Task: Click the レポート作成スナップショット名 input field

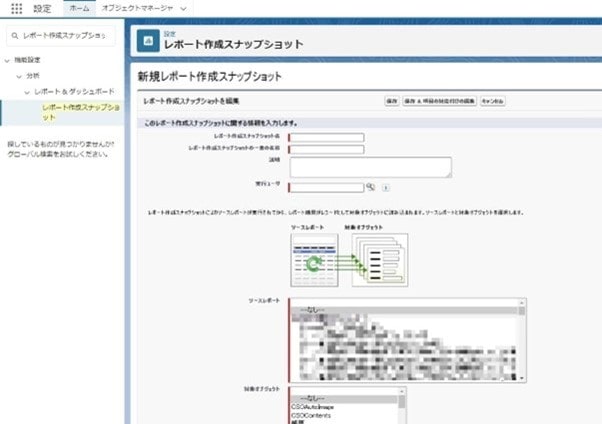Action: click(326, 137)
